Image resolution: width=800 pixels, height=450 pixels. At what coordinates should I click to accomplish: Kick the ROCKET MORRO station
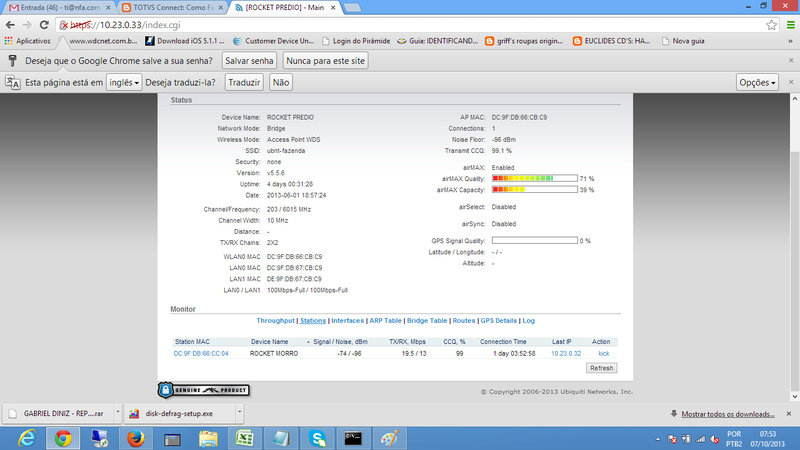click(604, 353)
